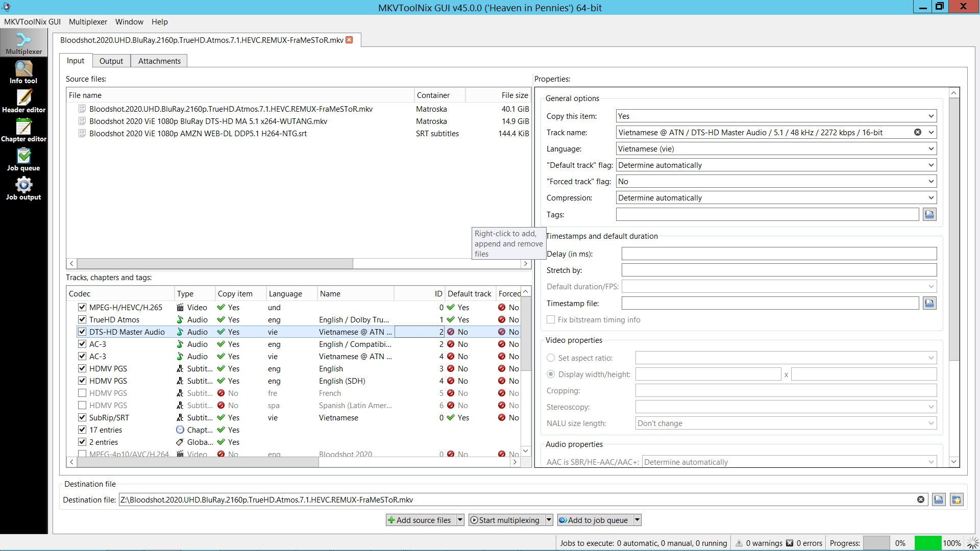Uncheck the 17 entries chapters item
Image resolution: width=980 pixels, height=551 pixels.
(82, 430)
